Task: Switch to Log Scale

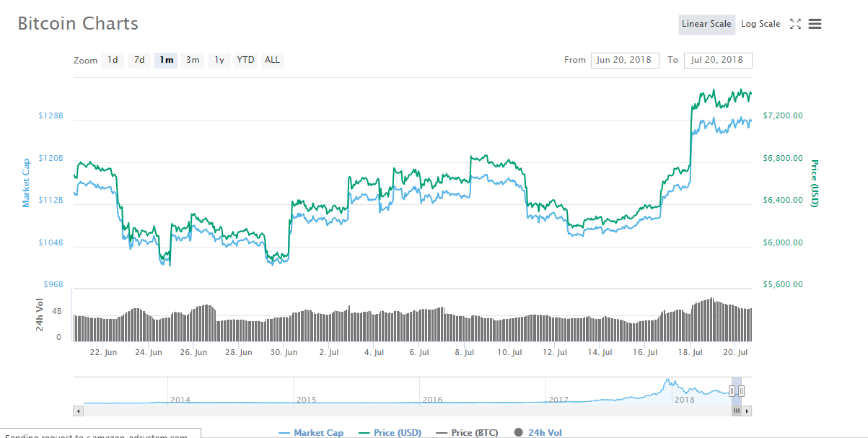Action: coord(760,24)
